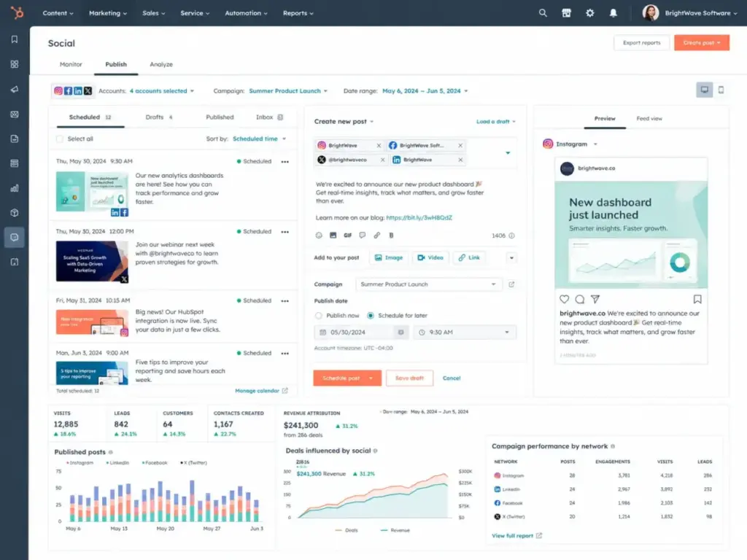Click the bar chart reporting icon in sidebar
Image resolution: width=747 pixels, height=560 pixels.
[15, 188]
